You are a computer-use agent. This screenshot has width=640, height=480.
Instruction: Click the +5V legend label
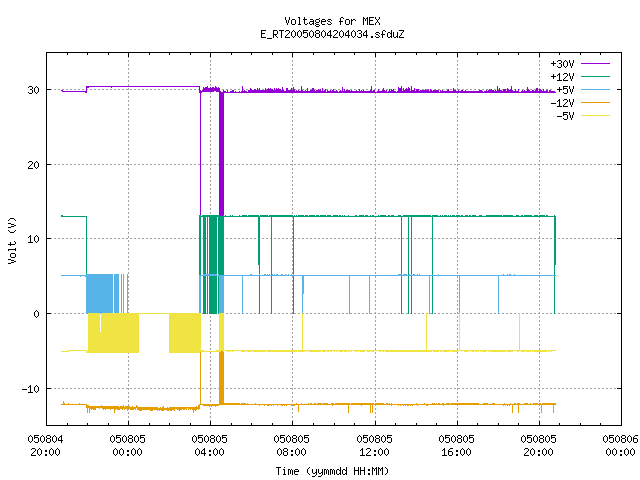[565, 90]
